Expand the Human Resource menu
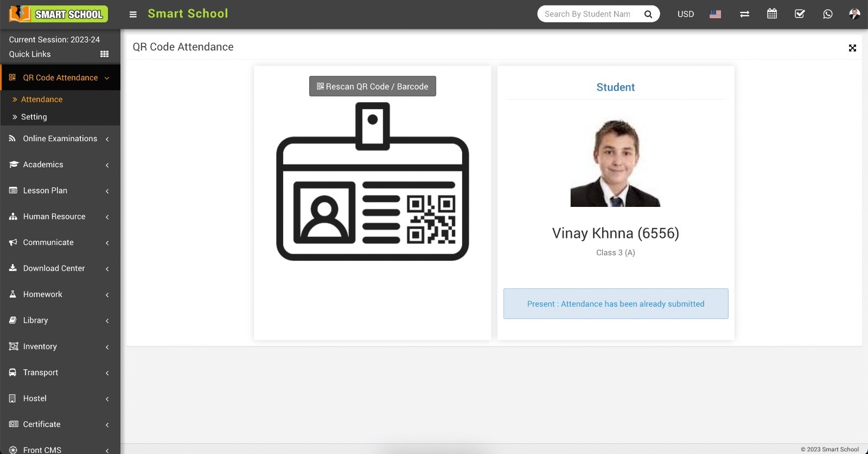This screenshot has width=868, height=454. [x=60, y=217]
